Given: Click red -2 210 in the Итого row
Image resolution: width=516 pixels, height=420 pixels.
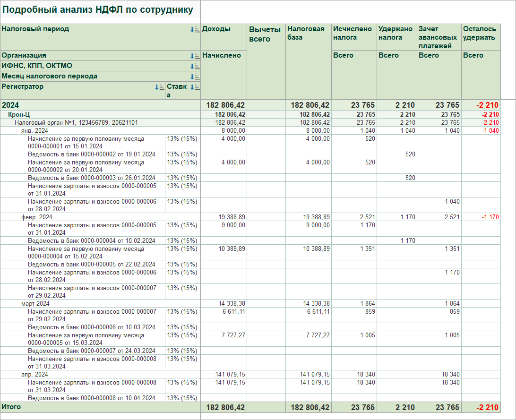Looking at the screenshot, I should tap(487, 408).
